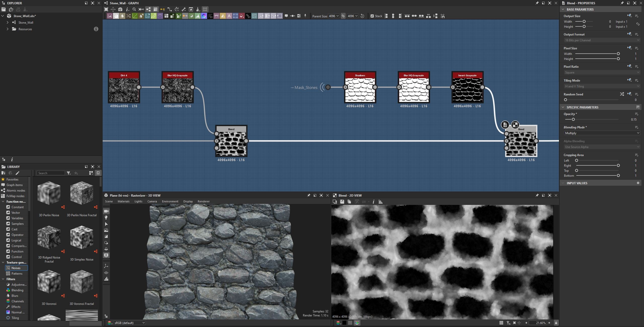Open parent size width 4096 dropdown
644x327 pixels.
coord(334,16)
